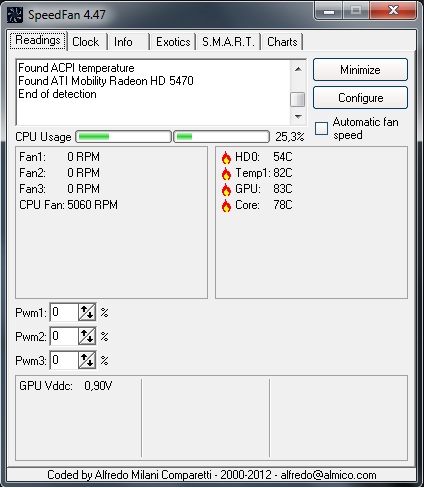The height and width of the screenshot is (488, 424).
Task: Click the 'Found ACPI temperature' log line
Action: [76, 68]
